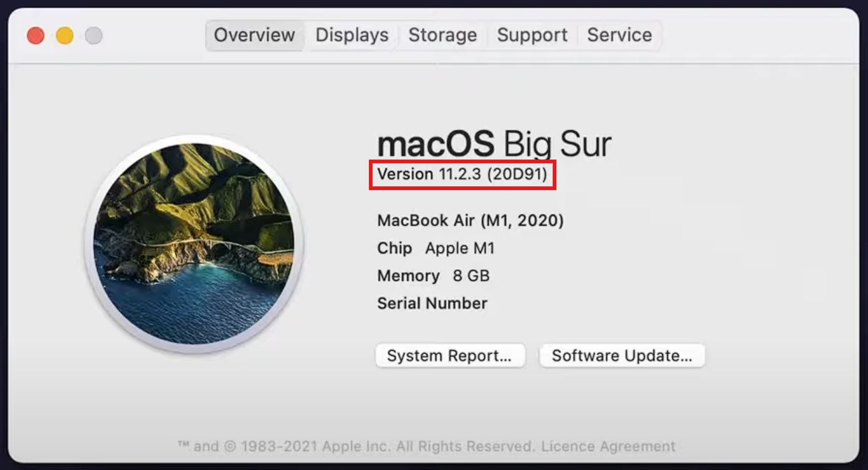Click the Memory 8 GB entry

coord(433,276)
